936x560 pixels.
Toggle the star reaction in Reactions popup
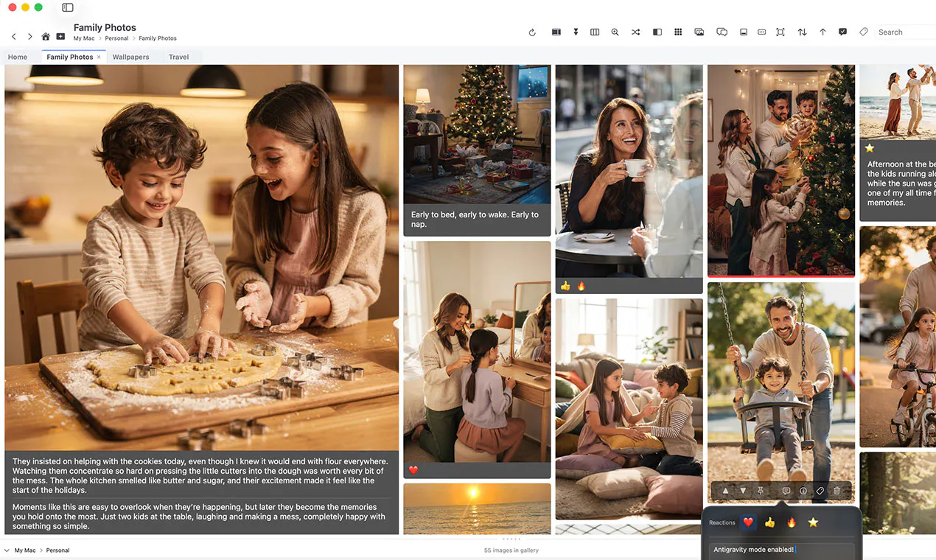[x=813, y=522]
